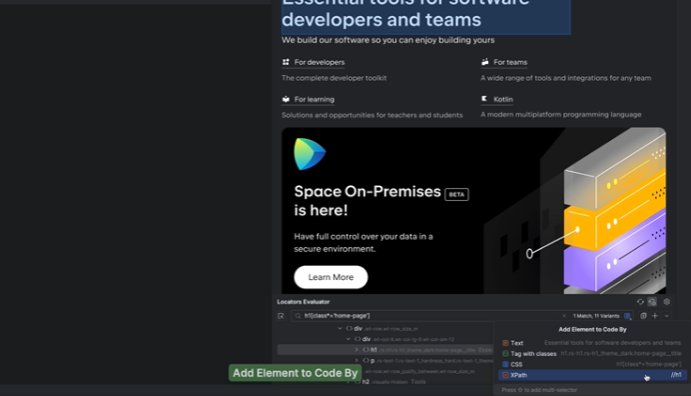Open the For developers link

319,62
